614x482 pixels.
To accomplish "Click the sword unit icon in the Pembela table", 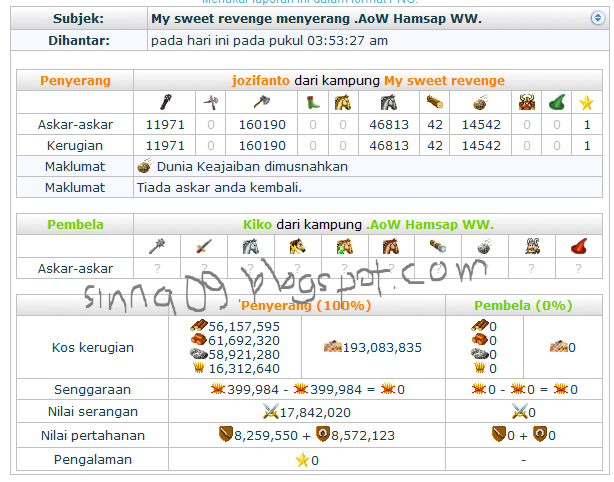I will point(204,247).
